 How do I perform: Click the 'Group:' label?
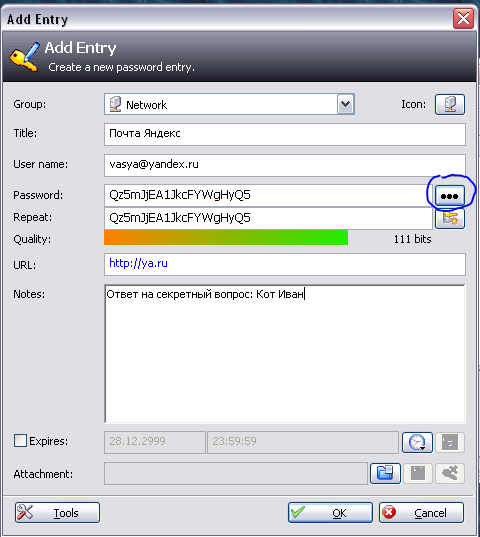point(29,104)
